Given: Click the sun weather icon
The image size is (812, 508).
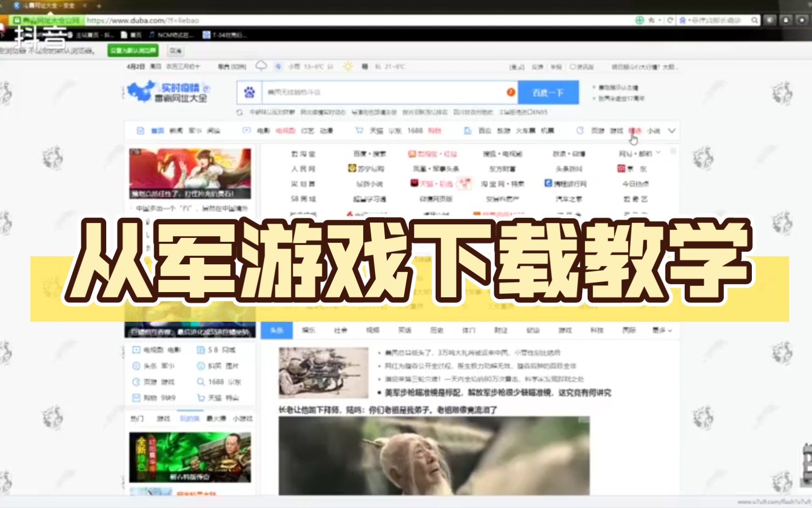Looking at the screenshot, I should [348, 66].
